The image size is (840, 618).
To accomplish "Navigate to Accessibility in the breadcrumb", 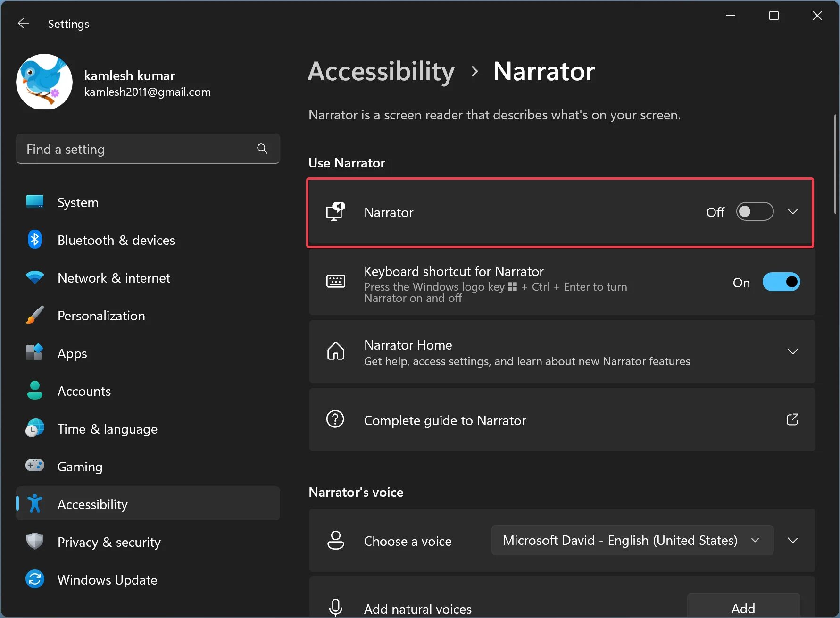I will click(381, 72).
